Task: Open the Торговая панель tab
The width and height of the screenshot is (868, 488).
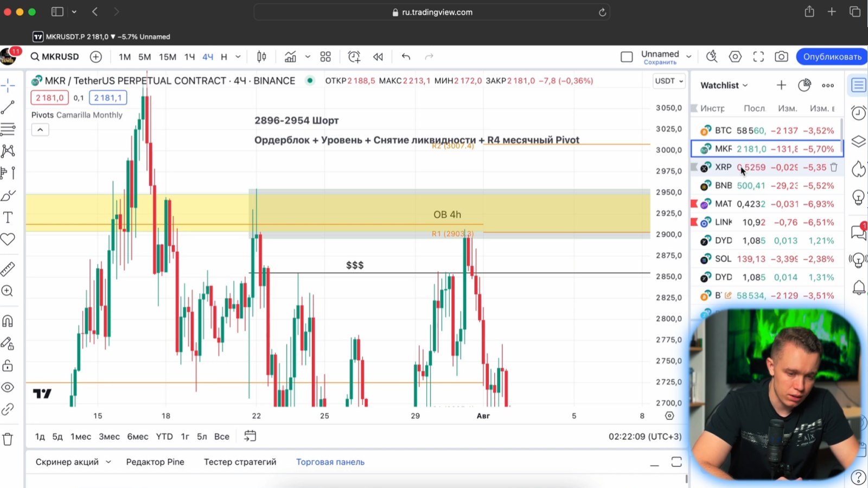Action: [330, 462]
